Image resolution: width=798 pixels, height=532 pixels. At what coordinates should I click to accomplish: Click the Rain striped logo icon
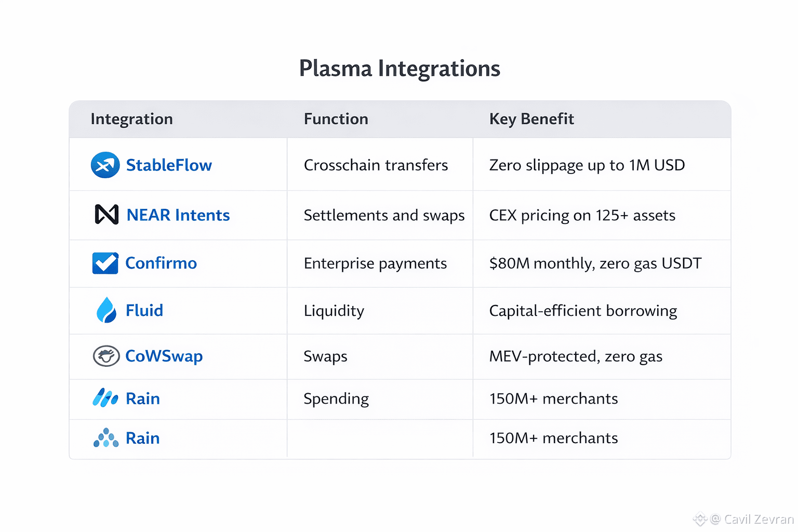point(105,398)
